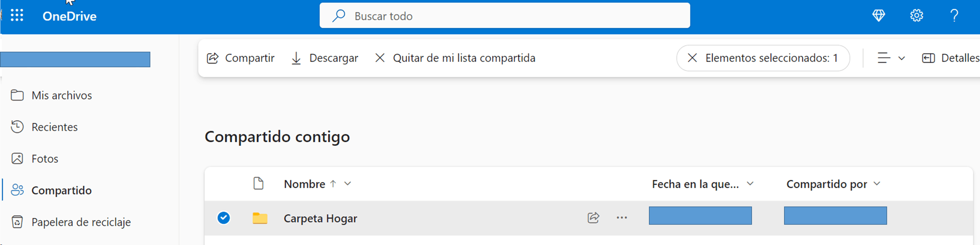Image resolution: width=980 pixels, height=245 pixels.
Task: Uncheck the Carpeta Hogar selection checkbox
Action: click(224, 218)
